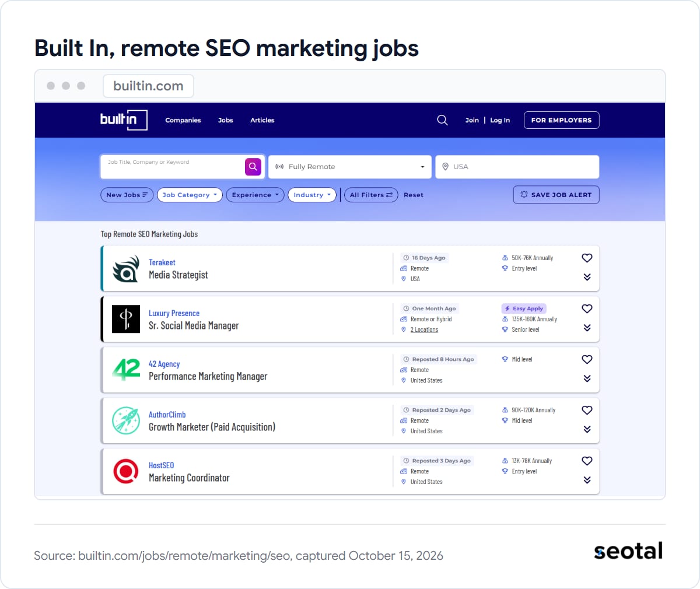The image size is (700, 589).
Task: Favorite the Sr. Social Media Manager job
Action: 587,308
